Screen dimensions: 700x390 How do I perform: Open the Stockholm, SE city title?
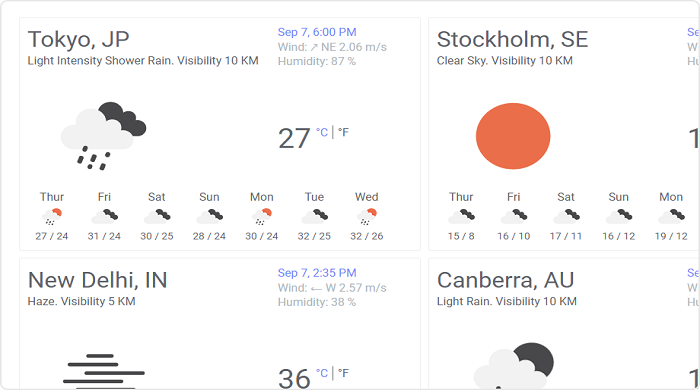click(512, 39)
